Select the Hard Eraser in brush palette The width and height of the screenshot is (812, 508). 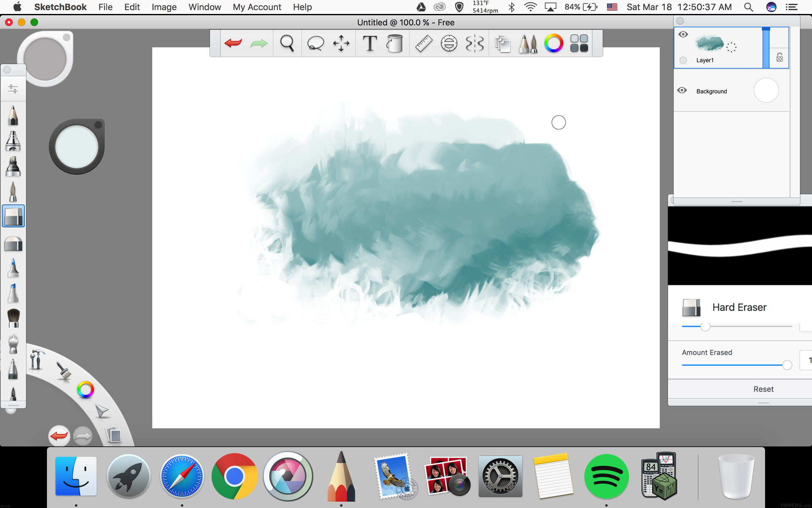tap(13, 216)
